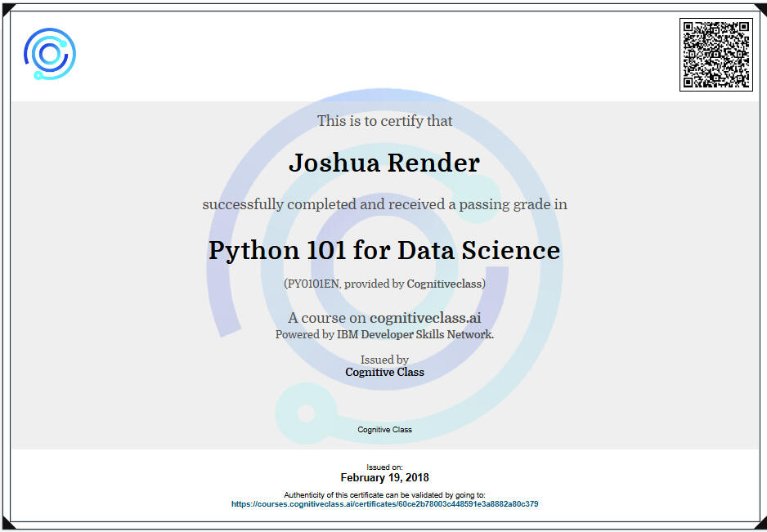This screenshot has height=532, width=767.
Task: Click the 'successfully completed and received' line
Action: tap(384, 204)
